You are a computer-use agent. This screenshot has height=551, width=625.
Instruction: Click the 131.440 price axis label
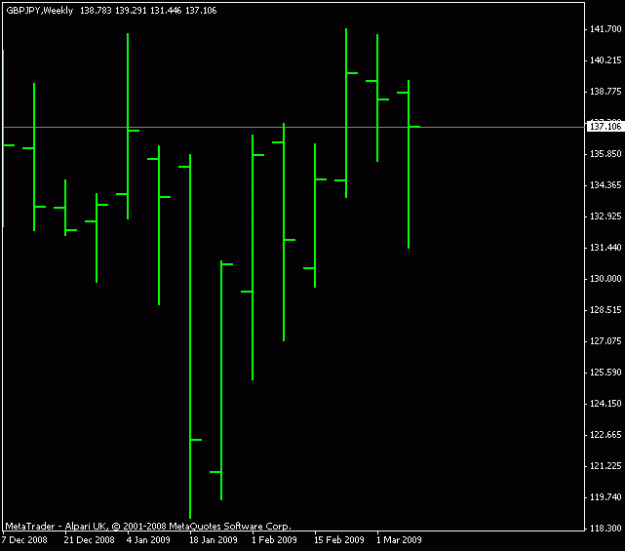click(x=605, y=248)
